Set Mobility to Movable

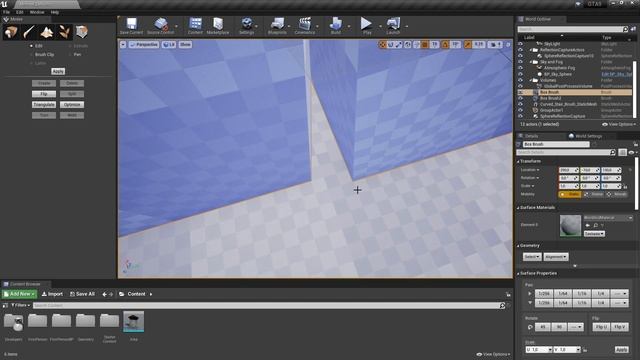[x=617, y=194]
